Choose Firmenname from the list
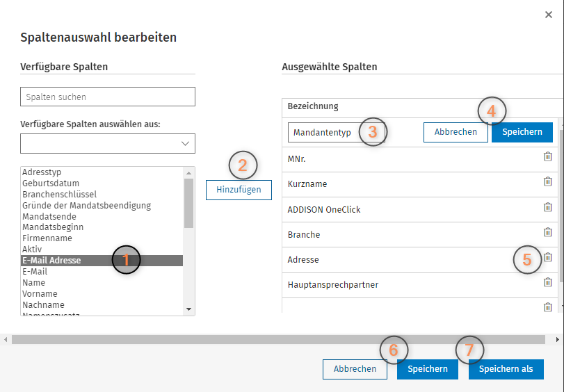 102,238
